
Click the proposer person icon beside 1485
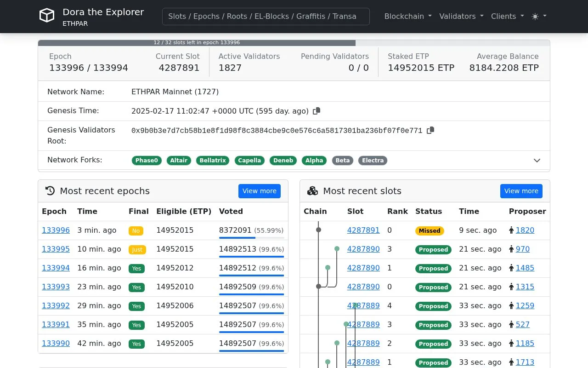click(x=511, y=268)
